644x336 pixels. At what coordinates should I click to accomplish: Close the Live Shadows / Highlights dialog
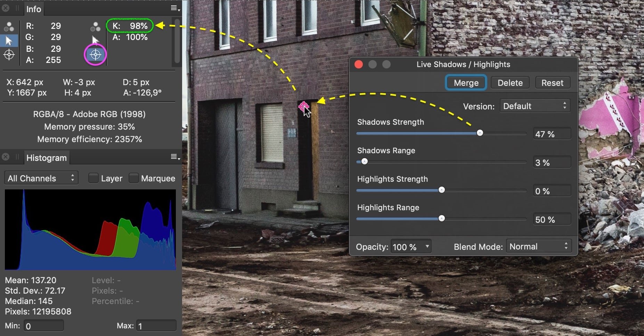coord(359,65)
